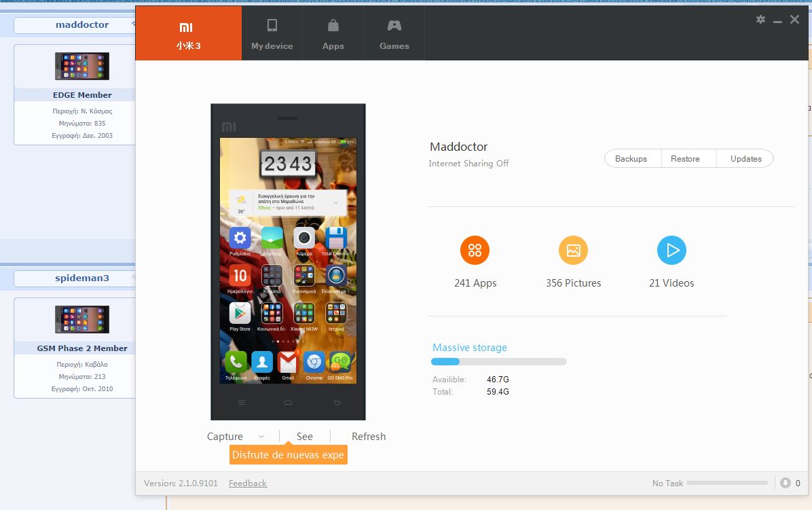812x510 pixels.
Task: Click GSM Phase 2 Member rank text
Action: (82, 348)
